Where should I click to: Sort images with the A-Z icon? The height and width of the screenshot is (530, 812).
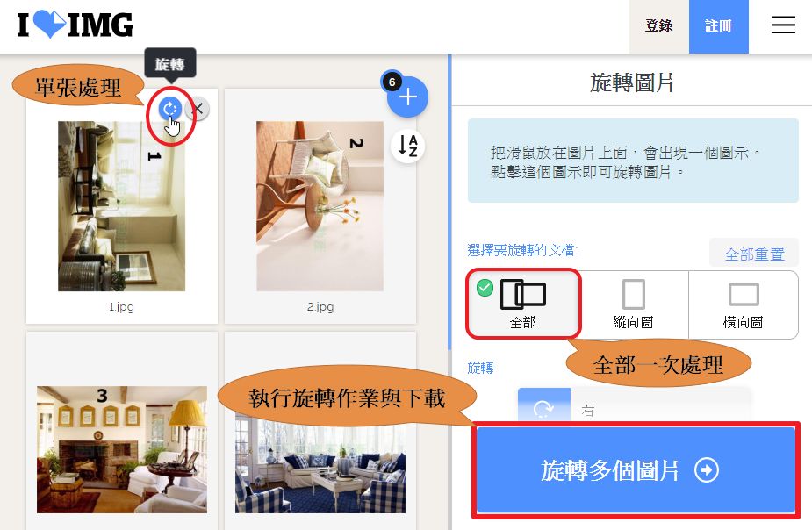click(408, 146)
